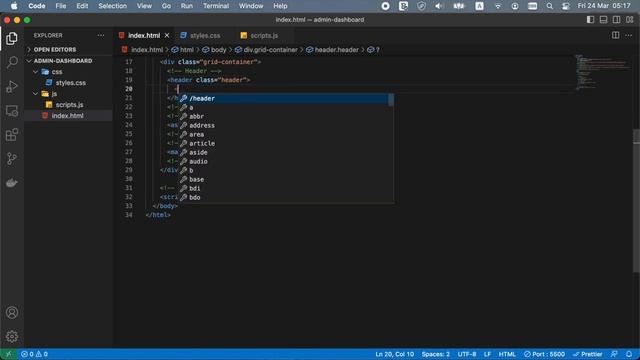Change encoding via UTF-8 status item
Image resolution: width=640 pixels, height=360 pixels.
click(x=467, y=354)
